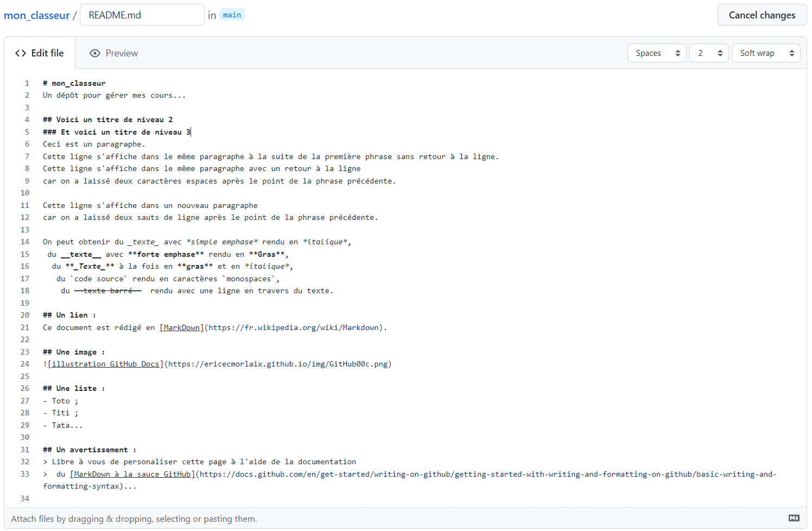Screen dimensions: 812x531
Task: Click line 'Libre à vous de personaliser cette page'
Action: (x=199, y=462)
